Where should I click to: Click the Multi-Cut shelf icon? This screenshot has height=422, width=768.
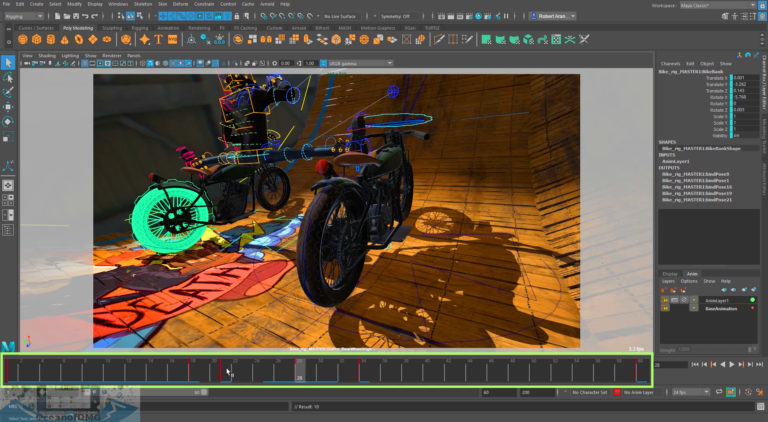click(438, 40)
